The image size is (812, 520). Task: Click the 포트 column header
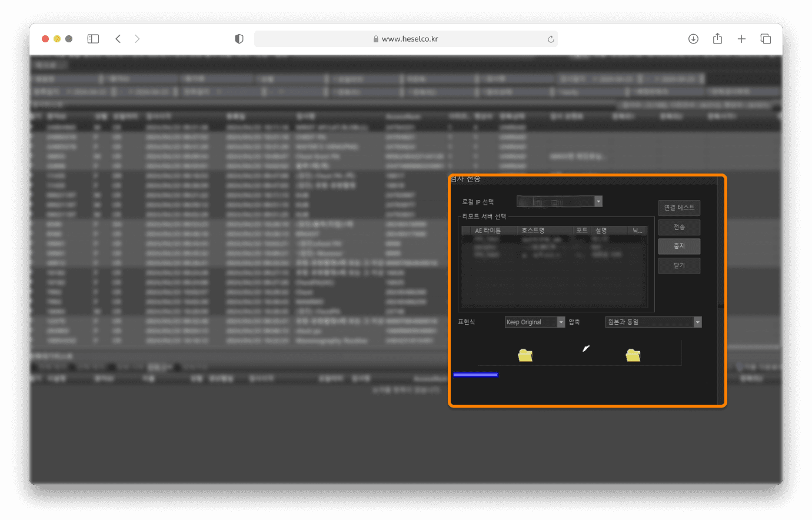(x=583, y=231)
